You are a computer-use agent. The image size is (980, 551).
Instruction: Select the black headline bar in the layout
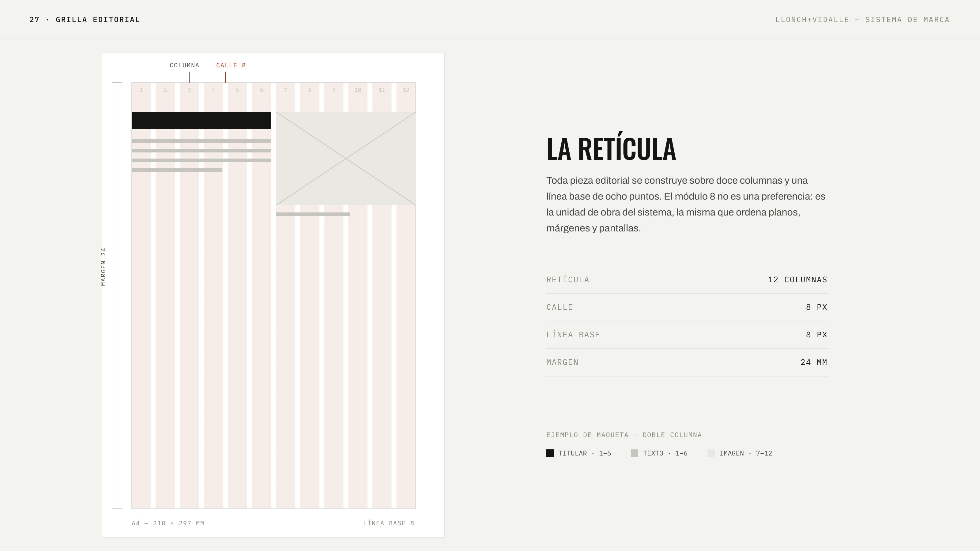(201, 121)
